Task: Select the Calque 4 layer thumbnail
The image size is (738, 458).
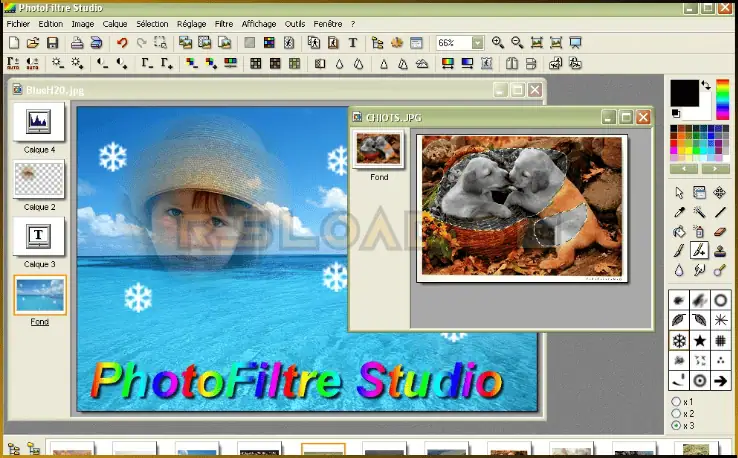Action: click(39, 121)
